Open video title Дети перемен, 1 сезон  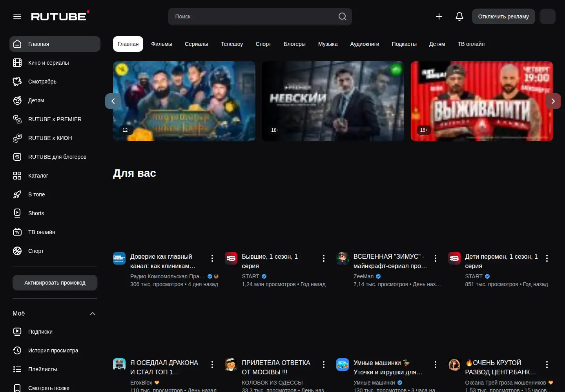pos(501,261)
